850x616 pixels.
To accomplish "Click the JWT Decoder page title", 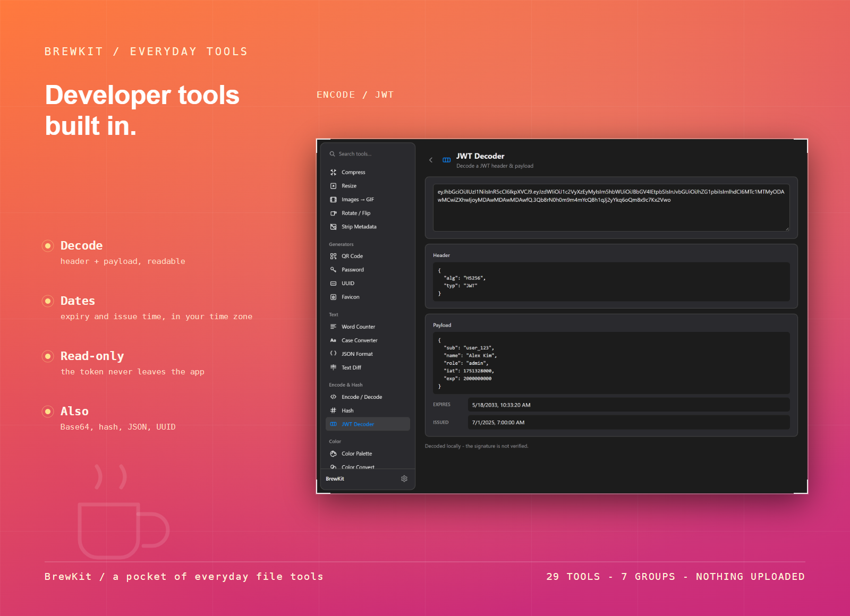I will [x=480, y=156].
